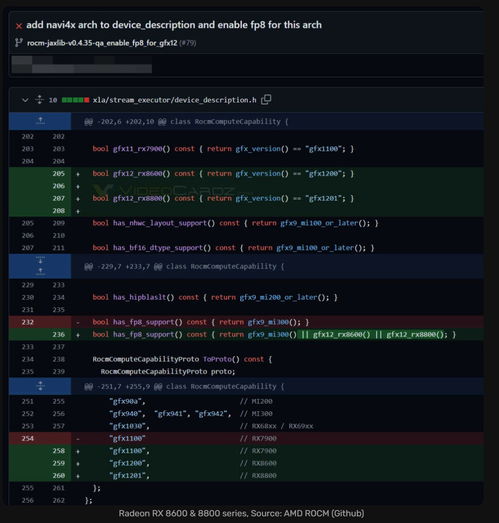Screen dimensions: 499x523
Task: Select added line number 260 with gfx1201
Action: point(58,476)
